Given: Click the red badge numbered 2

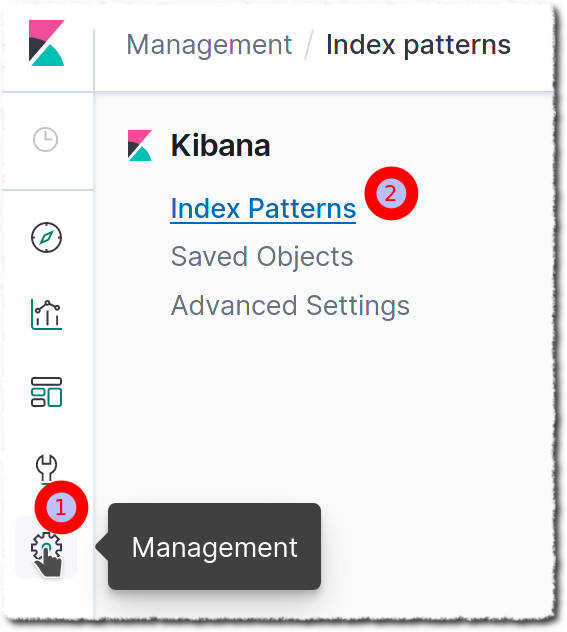Looking at the screenshot, I should click(x=391, y=193).
